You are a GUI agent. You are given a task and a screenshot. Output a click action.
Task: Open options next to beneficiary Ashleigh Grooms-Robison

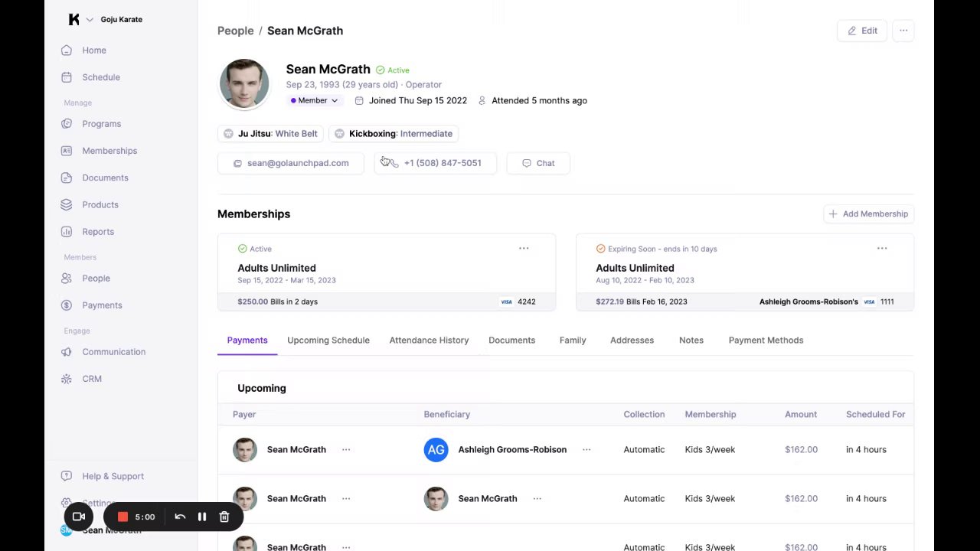tap(586, 450)
